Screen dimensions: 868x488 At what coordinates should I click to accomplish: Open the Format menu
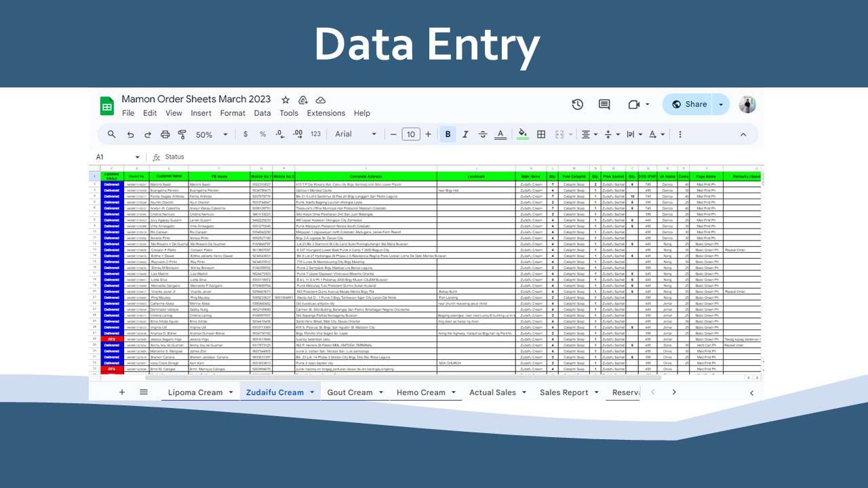[233, 113]
